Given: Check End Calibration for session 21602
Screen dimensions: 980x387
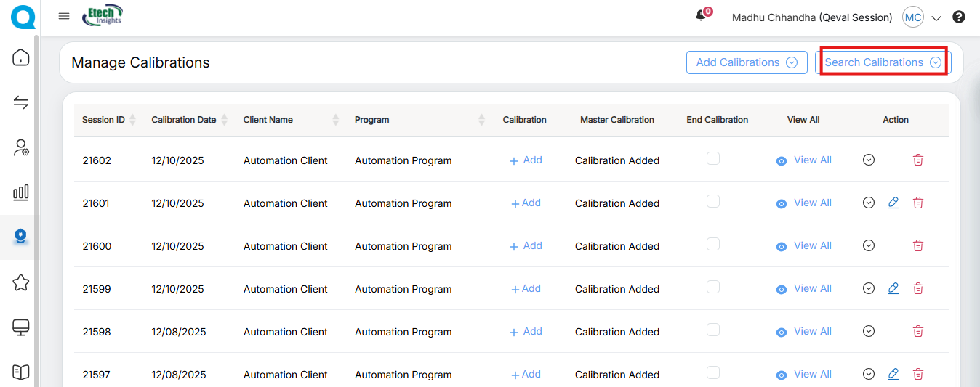Looking at the screenshot, I should (713, 158).
